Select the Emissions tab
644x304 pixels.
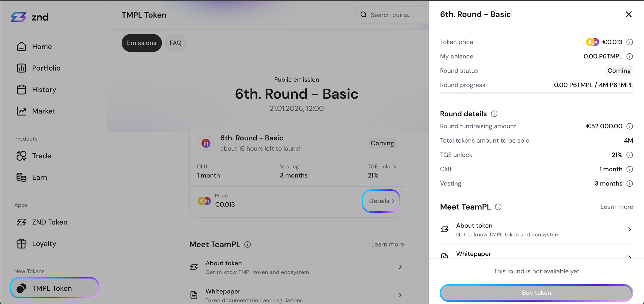(142, 43)
